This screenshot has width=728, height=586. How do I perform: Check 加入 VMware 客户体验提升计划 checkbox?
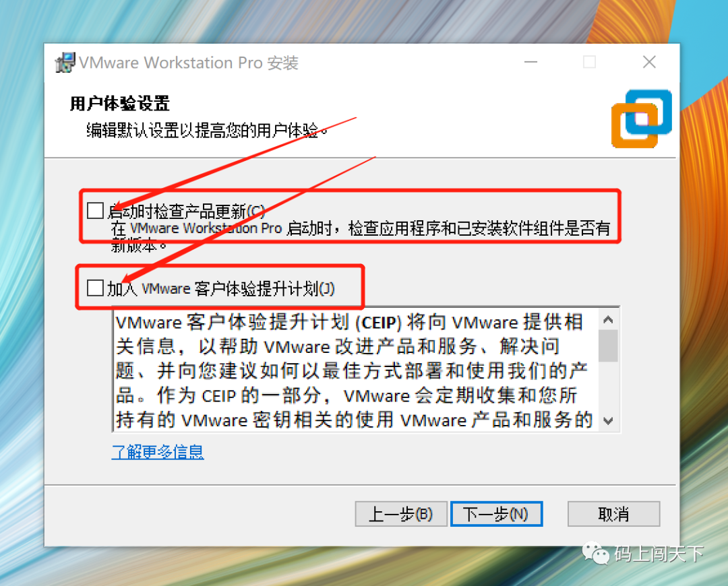tap(95, 288)
